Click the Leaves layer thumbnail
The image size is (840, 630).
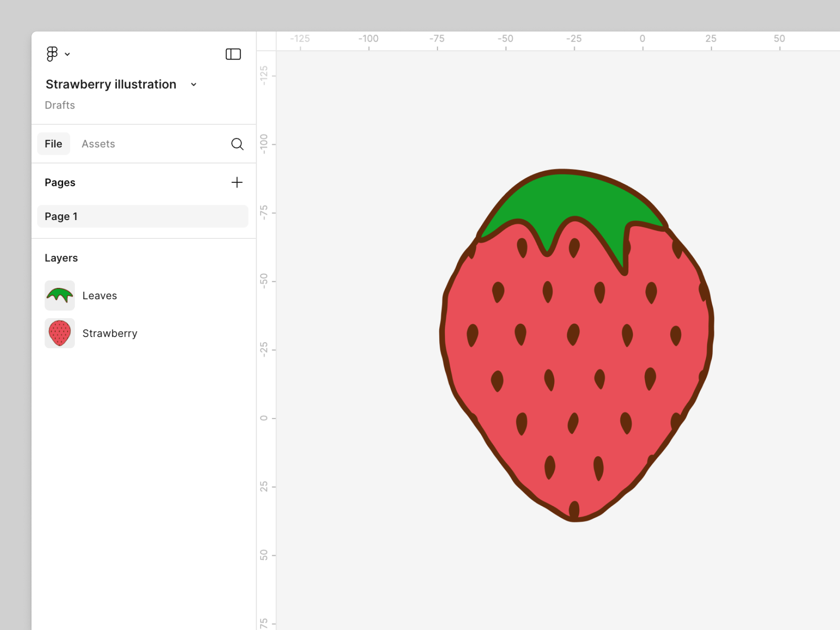click(x=60, y=295)
